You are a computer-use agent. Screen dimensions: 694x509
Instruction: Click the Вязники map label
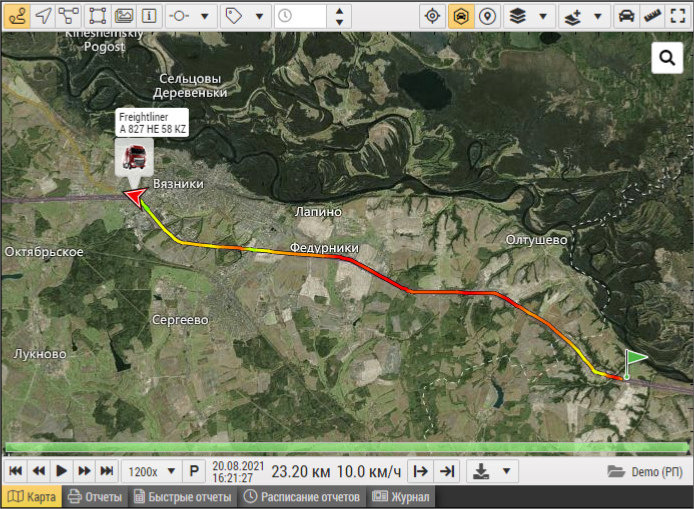[178, 184]
